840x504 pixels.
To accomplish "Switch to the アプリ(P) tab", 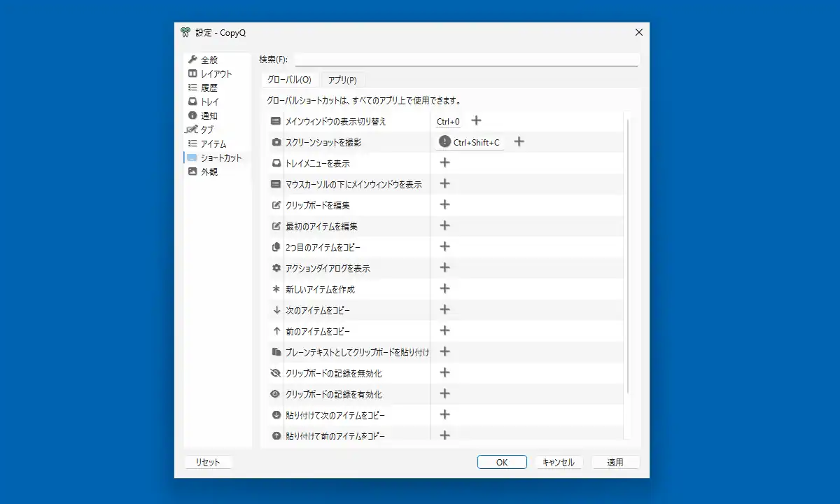I will (x=342, y=80).
